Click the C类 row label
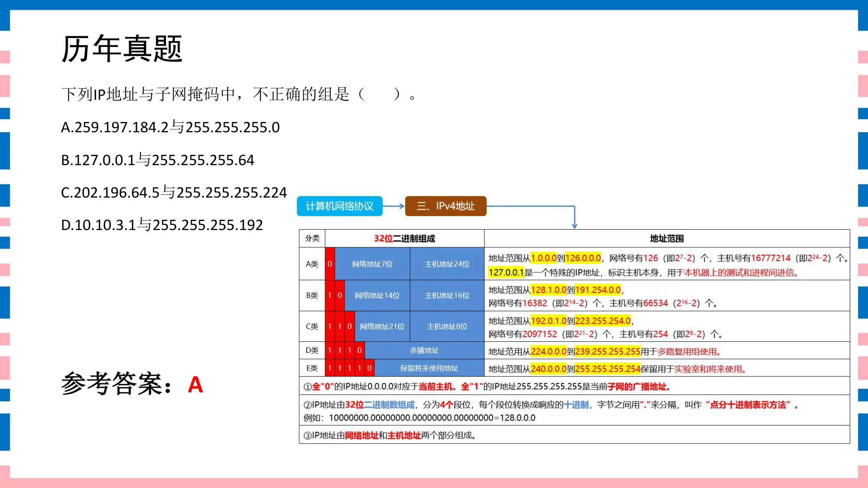The width and height of the screenshot is (868, 488). point(312,326)
